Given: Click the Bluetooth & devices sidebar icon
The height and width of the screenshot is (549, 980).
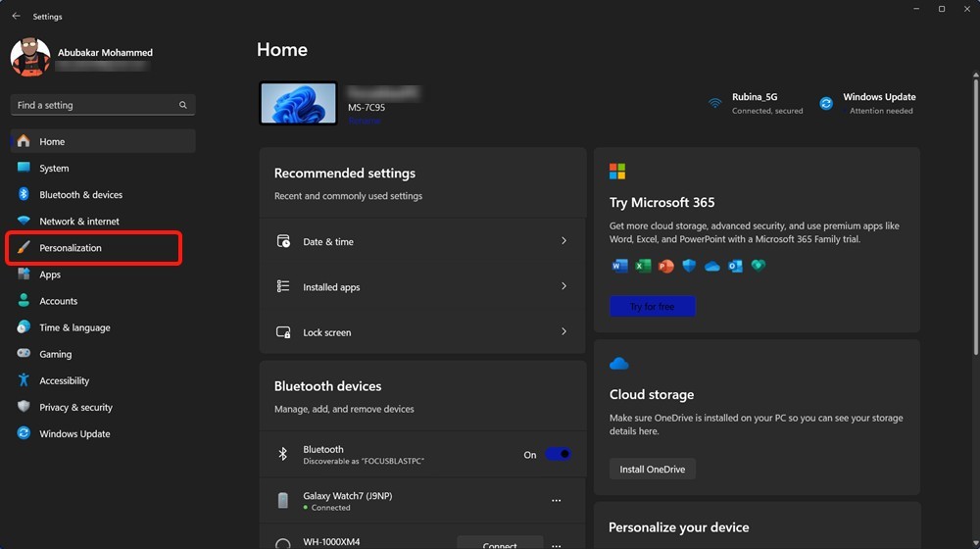Looking at the screenshot, I should [24, 194].
